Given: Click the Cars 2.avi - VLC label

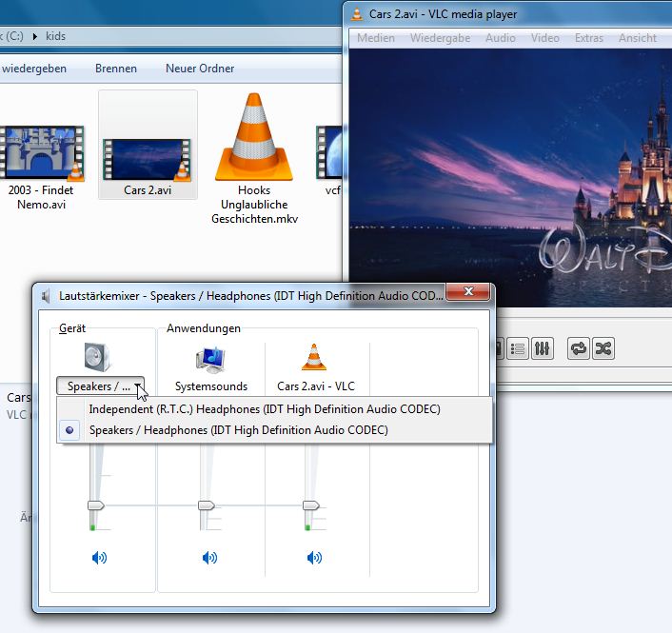Looking at the screenshot, I should (316, 386).
